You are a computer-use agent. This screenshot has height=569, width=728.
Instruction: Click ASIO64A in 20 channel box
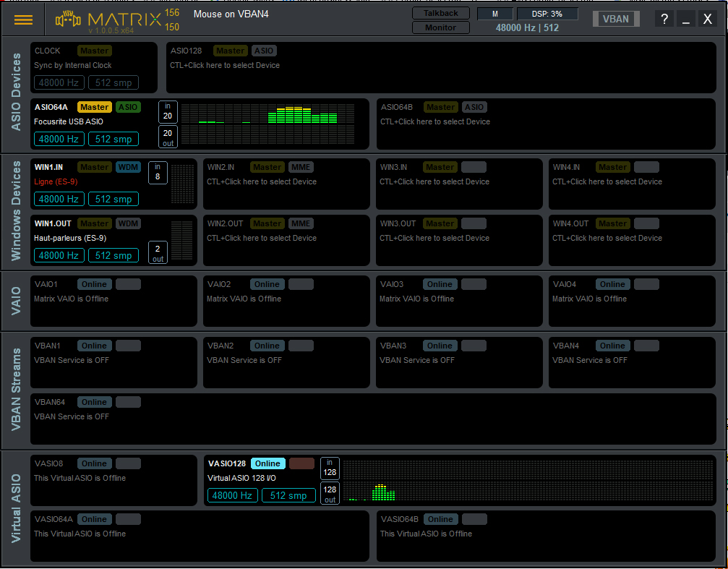coord(168,111)
